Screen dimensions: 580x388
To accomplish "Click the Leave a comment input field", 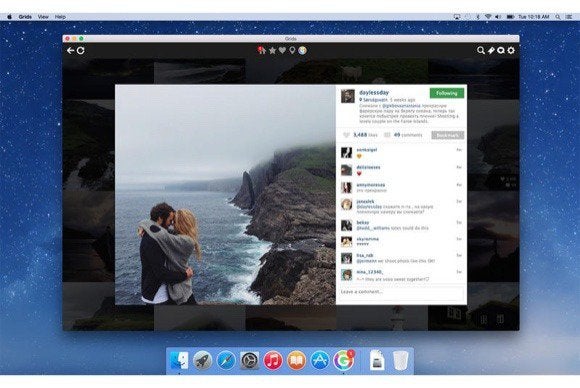I will pos(401,292).
